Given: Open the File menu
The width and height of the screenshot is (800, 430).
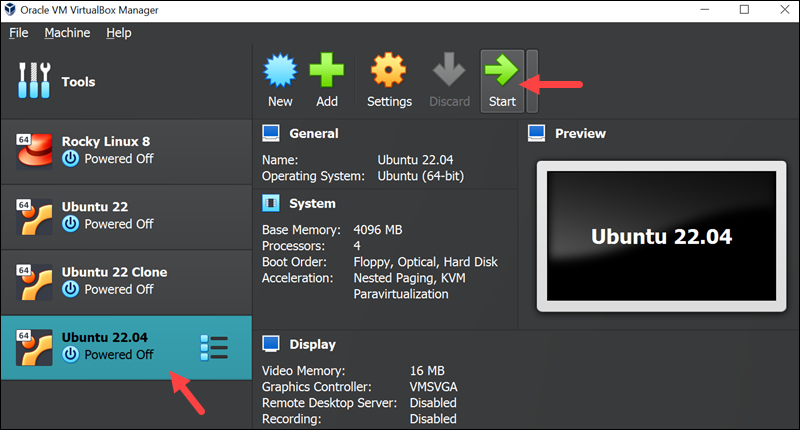Looking at the screenshot, I should pos(19,33).
